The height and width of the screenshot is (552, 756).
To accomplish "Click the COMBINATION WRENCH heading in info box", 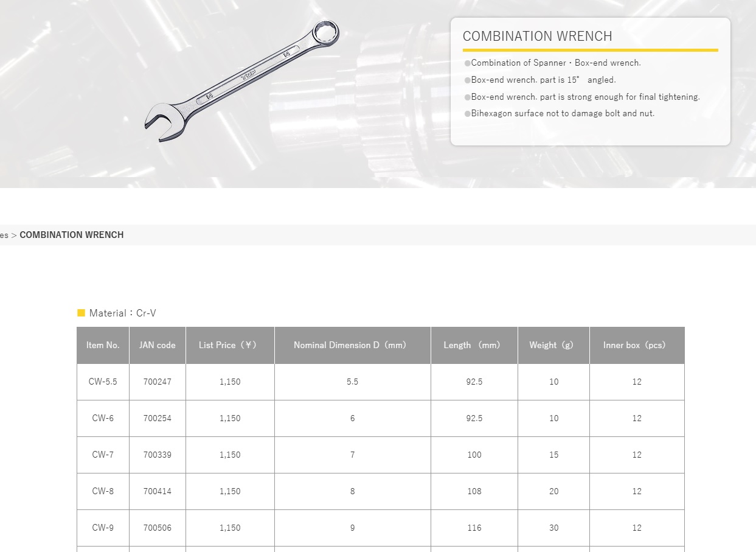I will [537, 37].
